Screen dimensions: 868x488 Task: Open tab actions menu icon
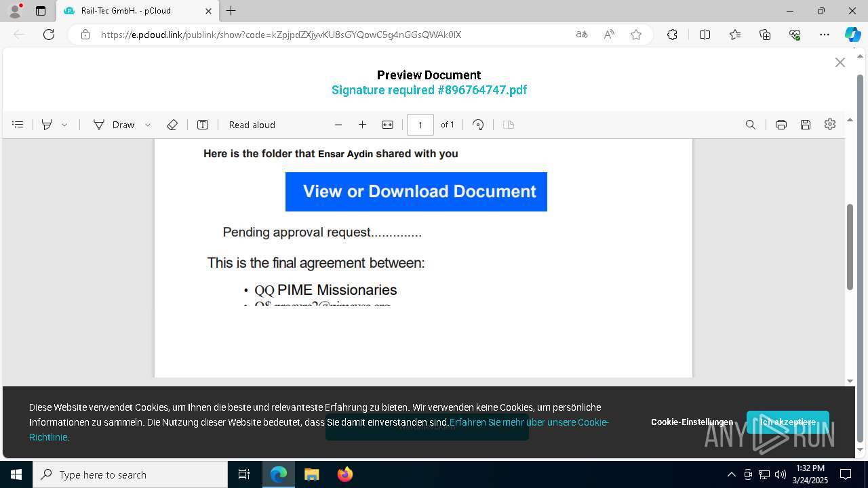coord(41,11)
